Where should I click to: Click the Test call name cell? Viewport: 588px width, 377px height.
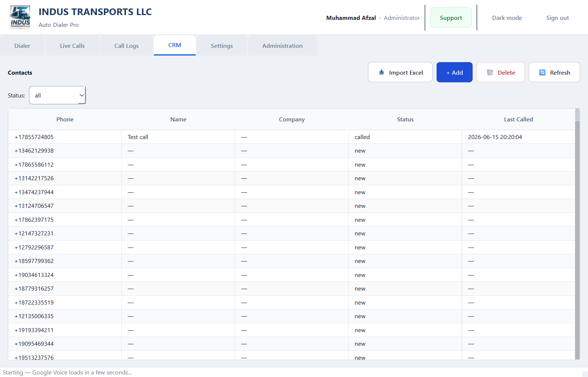(x=178, y=137)
